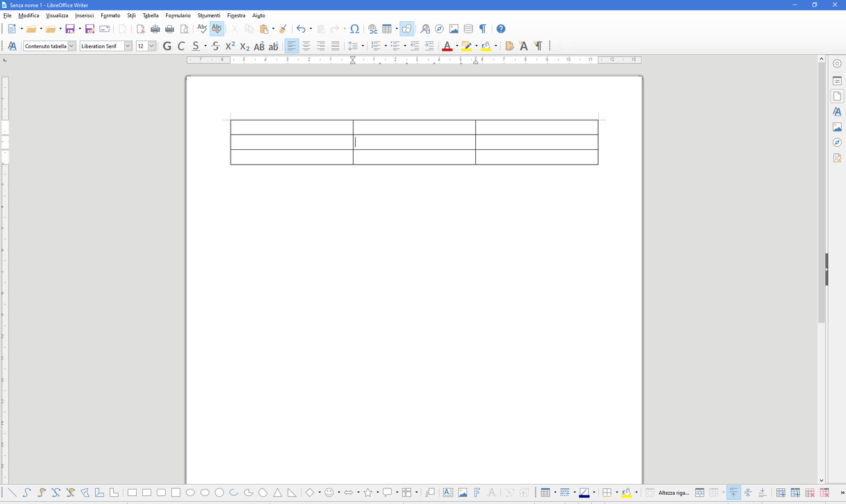Open the Navigator compass icon in toolbar

(x=440, y=29)
